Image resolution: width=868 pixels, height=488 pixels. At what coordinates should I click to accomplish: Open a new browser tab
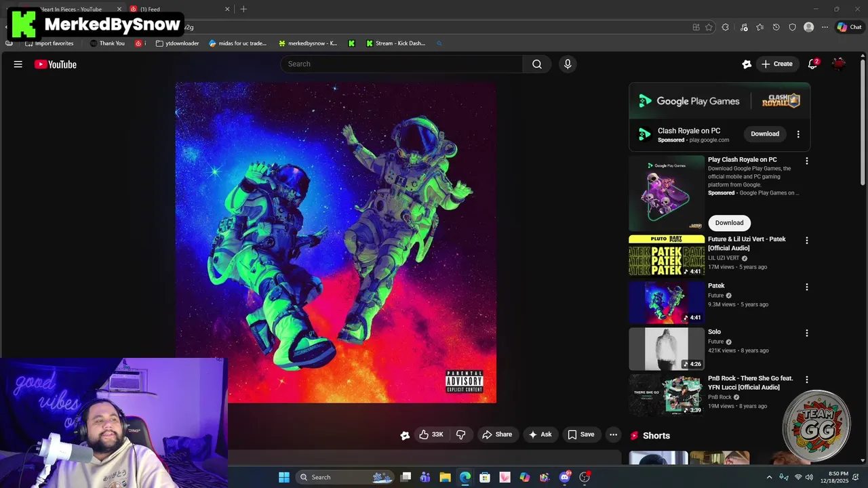click(x=243, y=9)
